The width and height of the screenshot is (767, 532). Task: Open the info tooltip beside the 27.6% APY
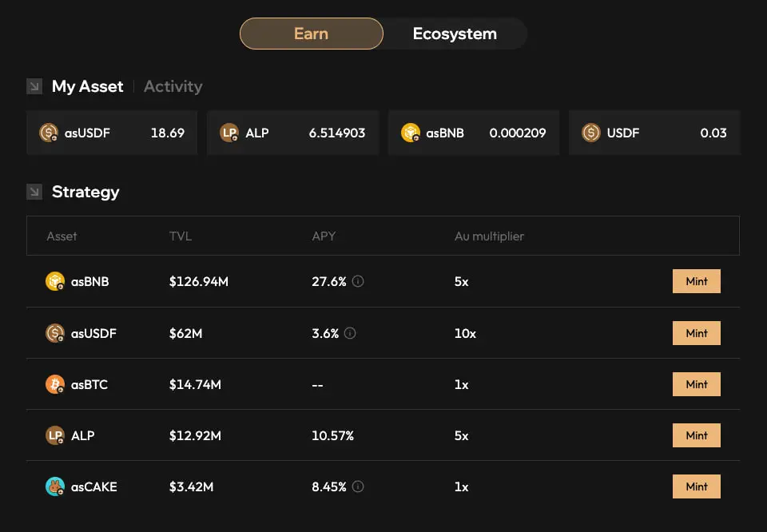[x=356, y=281]
